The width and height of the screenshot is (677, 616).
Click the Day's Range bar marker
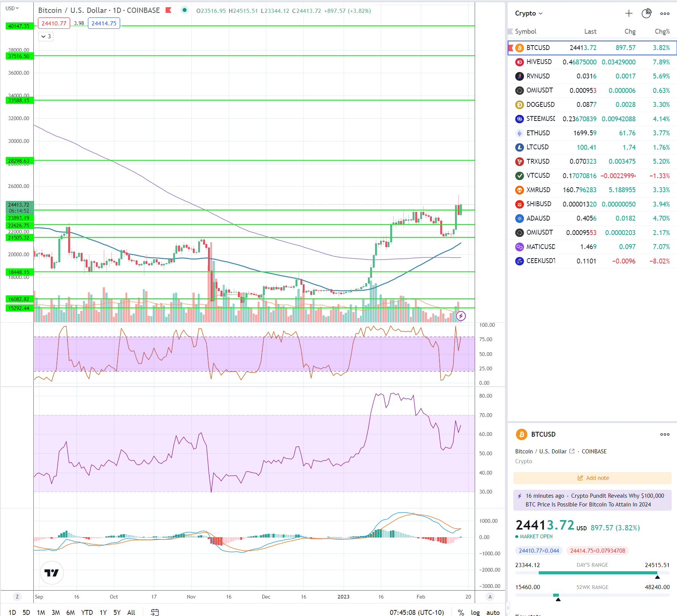click(x=657, y=577)
